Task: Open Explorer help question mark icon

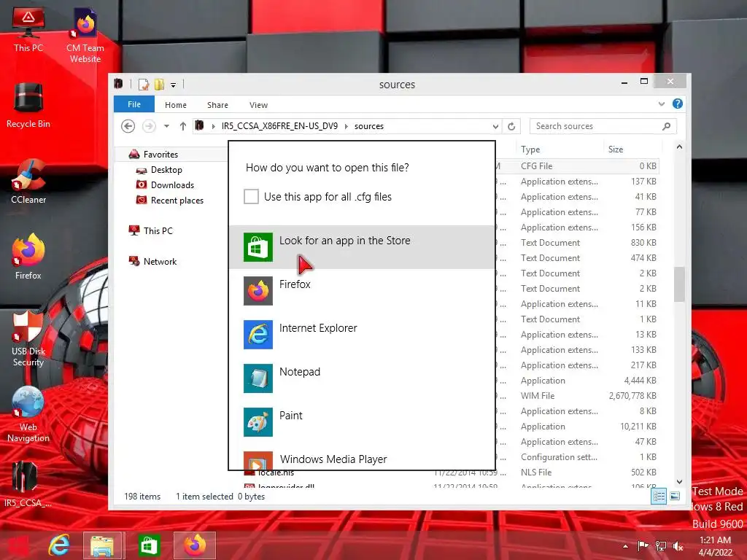Action: [678, 104]
